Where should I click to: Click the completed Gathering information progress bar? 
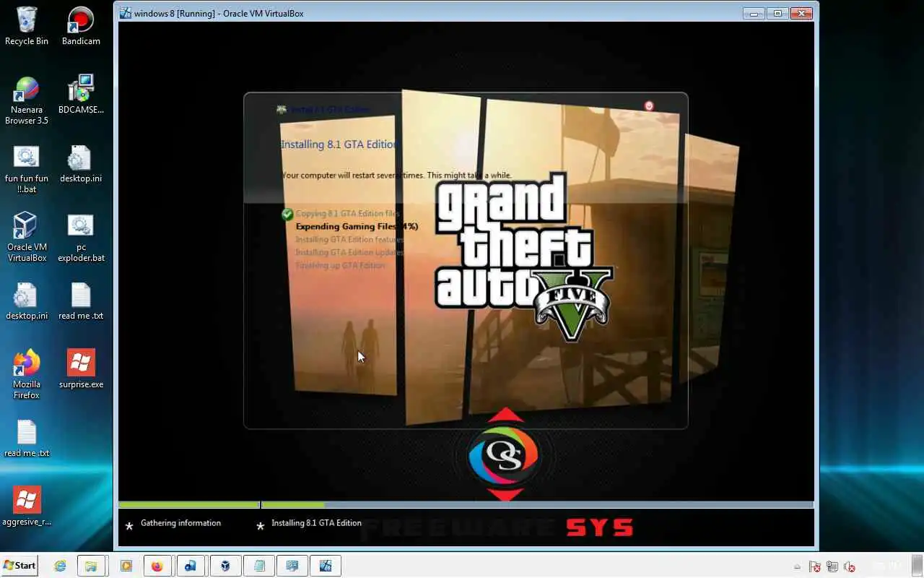pos(188,505)
